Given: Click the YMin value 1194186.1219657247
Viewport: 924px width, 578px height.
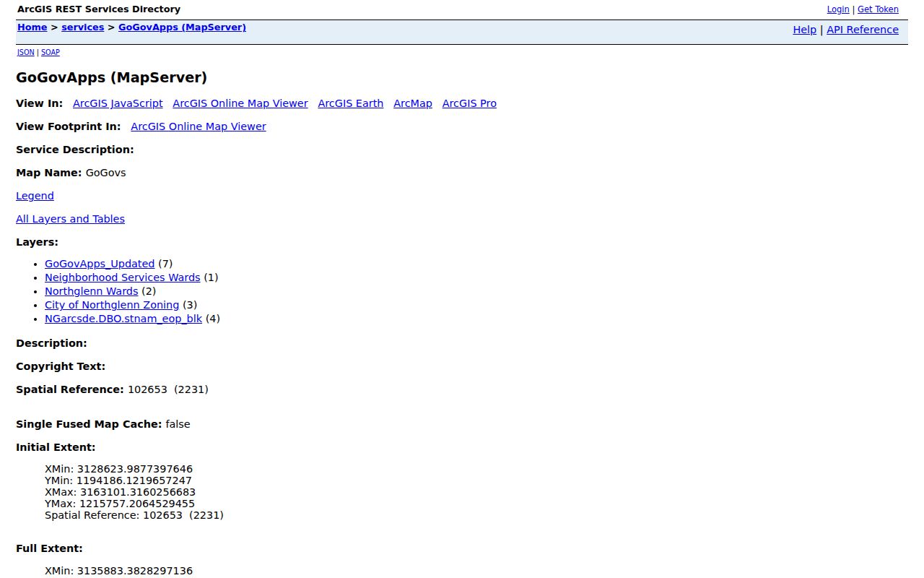Looking at the screenshot, I should (134, 480).
